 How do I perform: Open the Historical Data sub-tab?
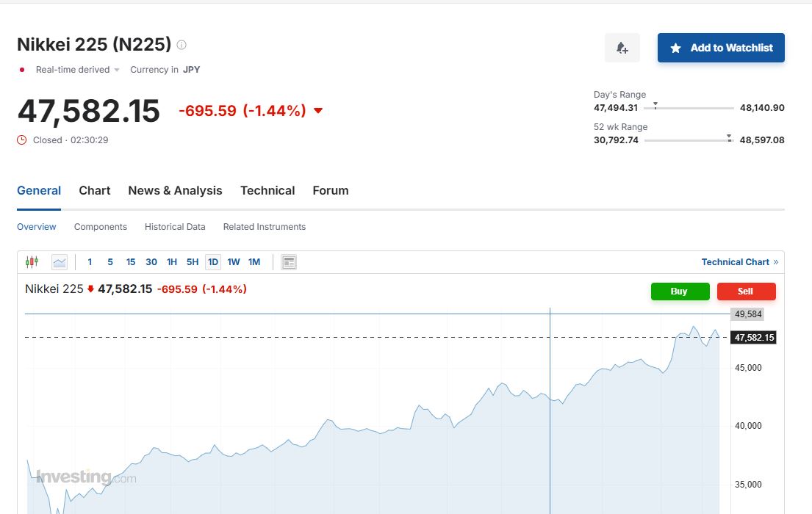pos(175,227)
